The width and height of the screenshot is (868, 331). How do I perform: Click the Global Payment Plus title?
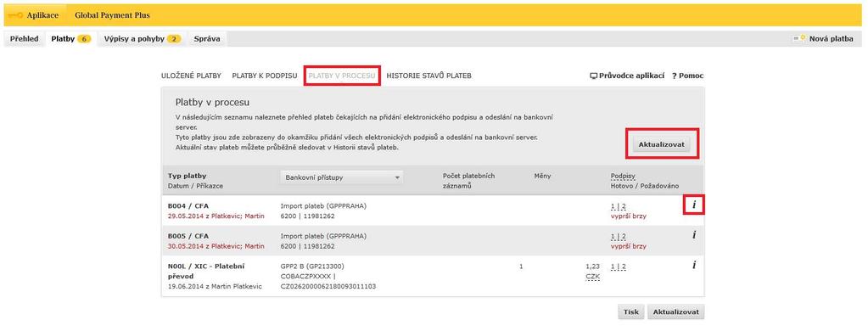[112, 15]
